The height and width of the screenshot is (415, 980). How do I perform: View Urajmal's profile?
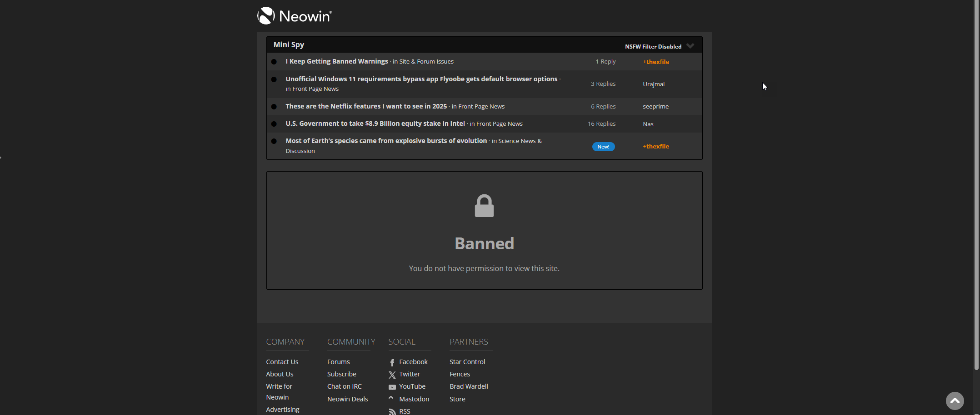pyautogui.click(x=654, y=84)
